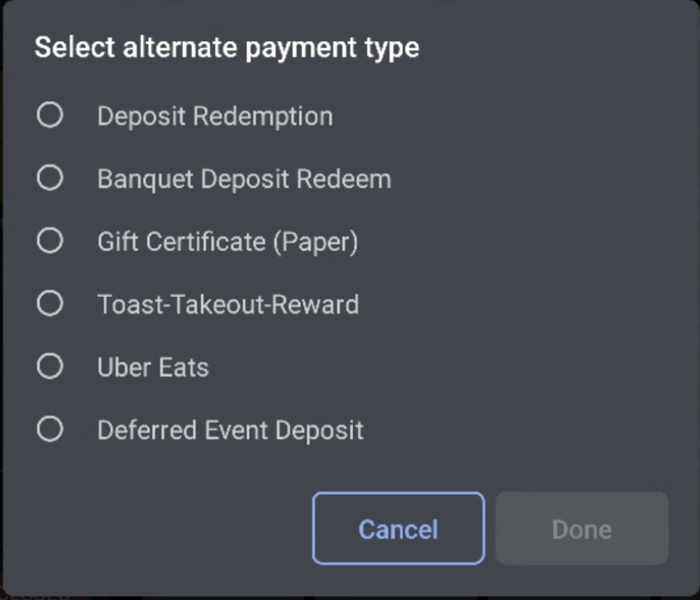Select the Deposit Redemption radio button
Screen dimensions: 700x600
pyautogui.click(x=50, y=114)
